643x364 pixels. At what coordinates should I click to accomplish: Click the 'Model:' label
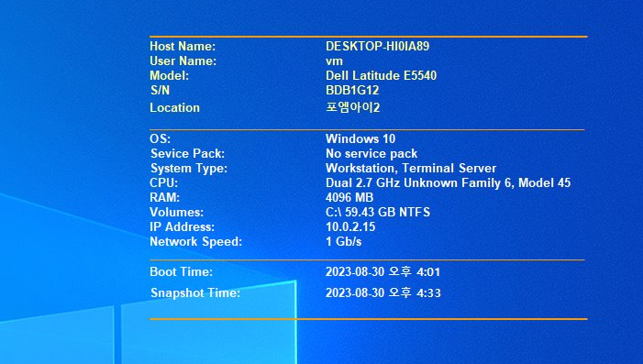coord(170,76)
